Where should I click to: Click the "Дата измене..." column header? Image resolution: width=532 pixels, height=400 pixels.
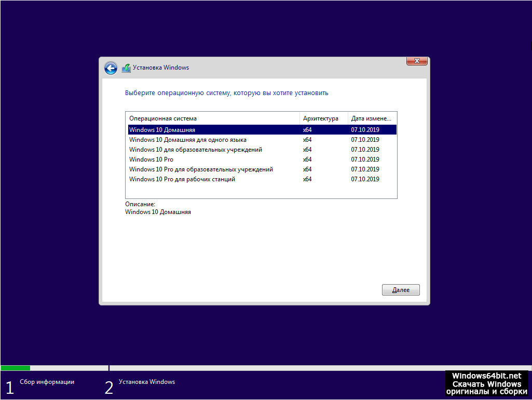(372, 118)
